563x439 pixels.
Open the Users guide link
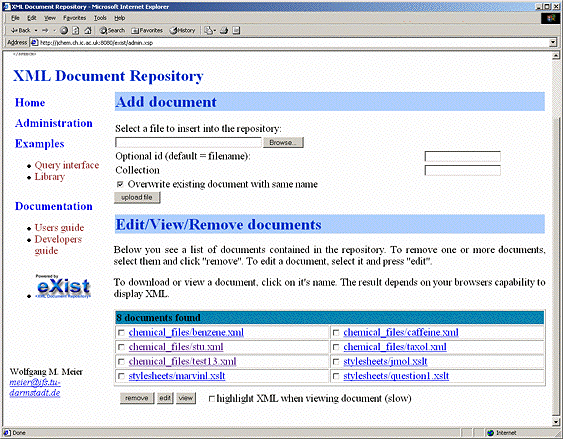coord(59,228)
